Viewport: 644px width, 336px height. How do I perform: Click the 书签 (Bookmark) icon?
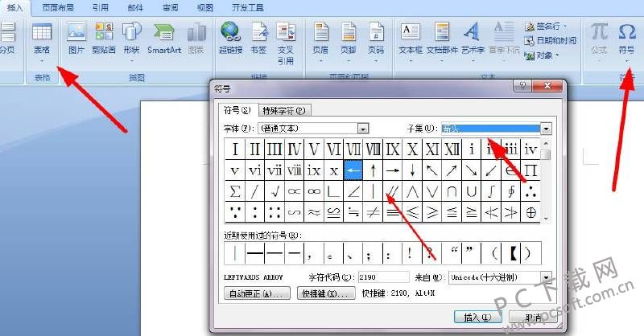(258, 39)
